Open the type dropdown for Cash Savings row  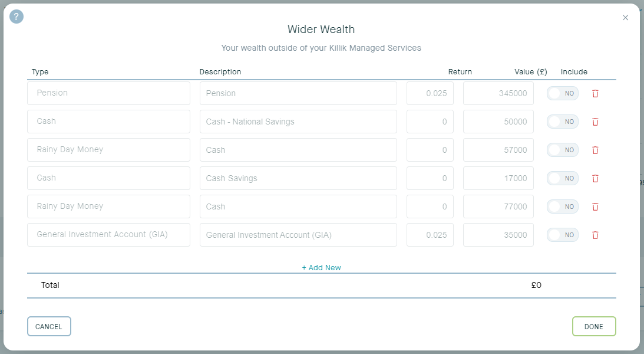(108, 178)
